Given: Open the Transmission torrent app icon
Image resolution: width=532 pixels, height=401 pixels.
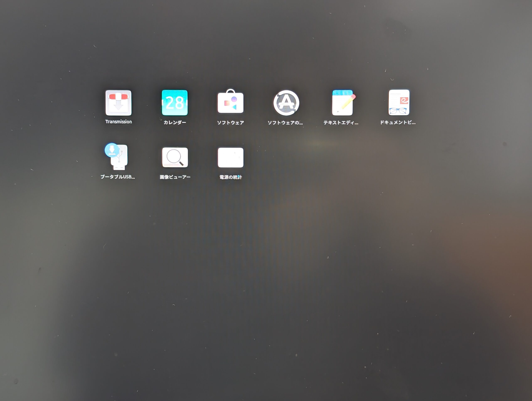Looking at the screenshot, I should point(118,103).
